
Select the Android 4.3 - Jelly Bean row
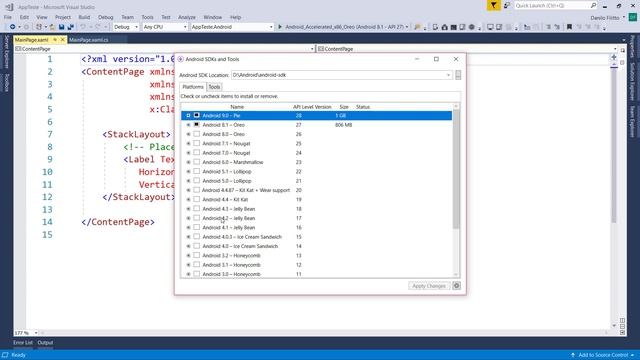point(316,209)
